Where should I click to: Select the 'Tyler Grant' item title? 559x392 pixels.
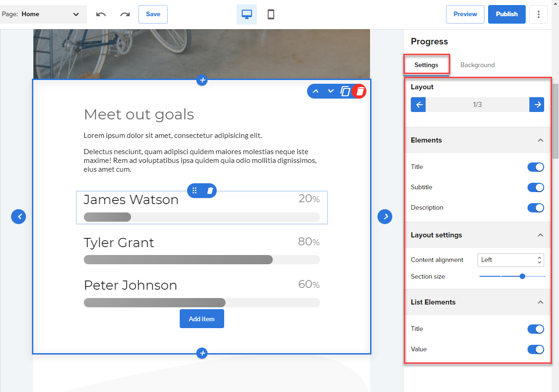(x=119, y=243)
